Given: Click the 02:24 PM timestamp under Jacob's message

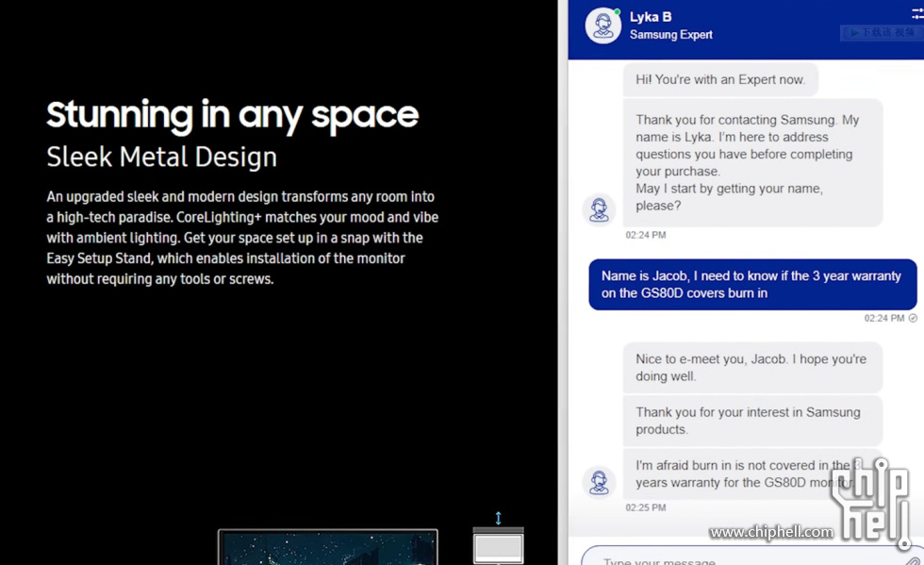Looking at the screenshot, I should click(884, 318).
